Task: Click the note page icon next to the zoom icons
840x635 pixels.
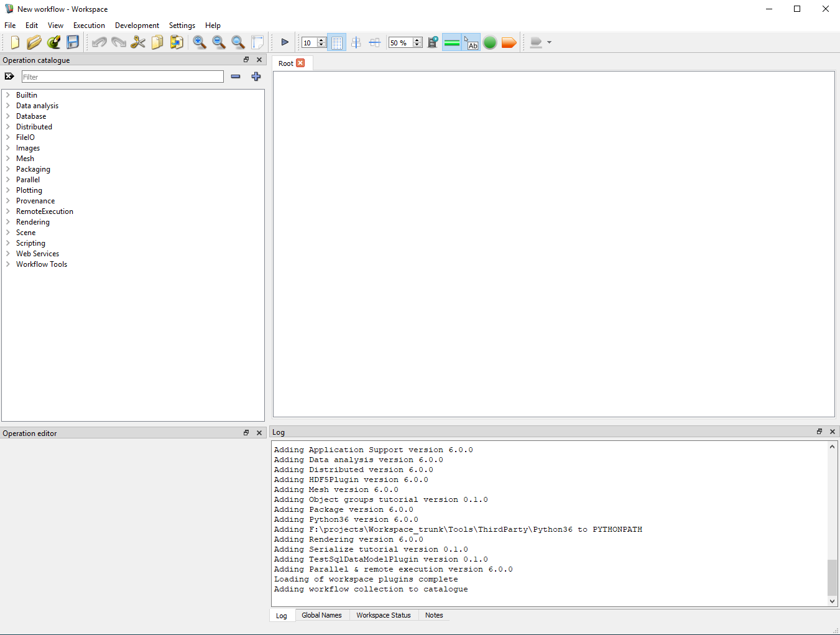Action: 257,42
